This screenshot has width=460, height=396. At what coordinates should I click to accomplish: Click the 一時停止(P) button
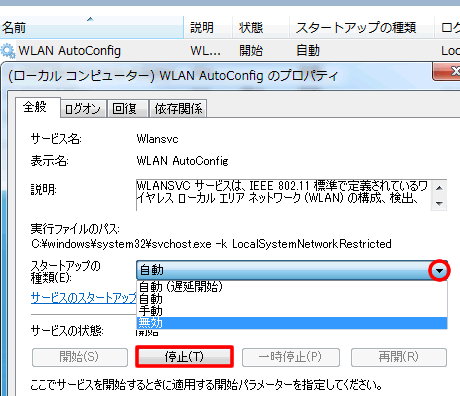[291, 357]
